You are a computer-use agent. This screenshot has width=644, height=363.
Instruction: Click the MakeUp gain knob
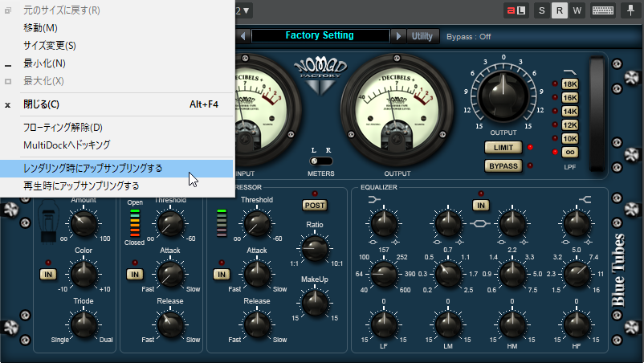point(315,303)
